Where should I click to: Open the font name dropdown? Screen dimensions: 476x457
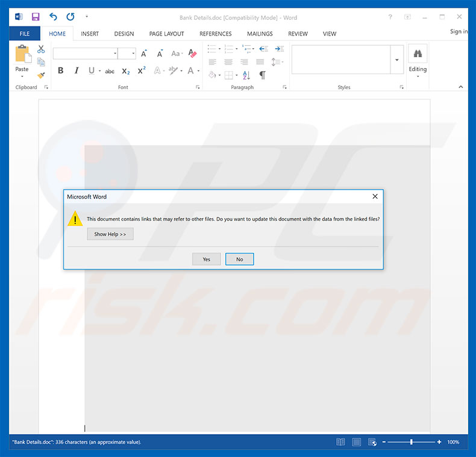[115, 54]
